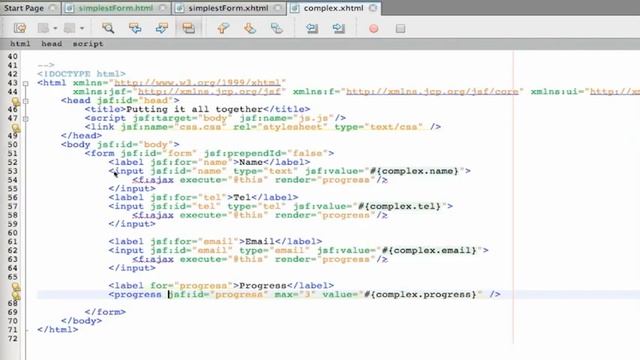Click the Back navigation icon

[43, 28]
